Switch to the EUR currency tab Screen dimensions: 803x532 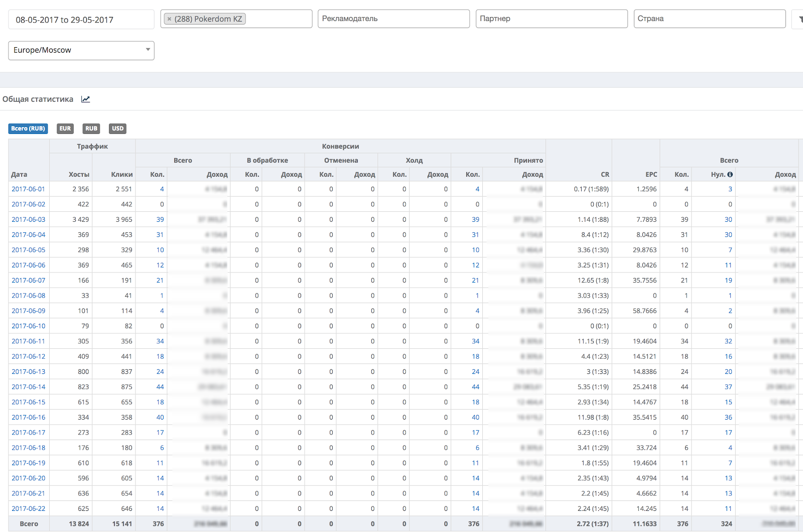point(65,128)
